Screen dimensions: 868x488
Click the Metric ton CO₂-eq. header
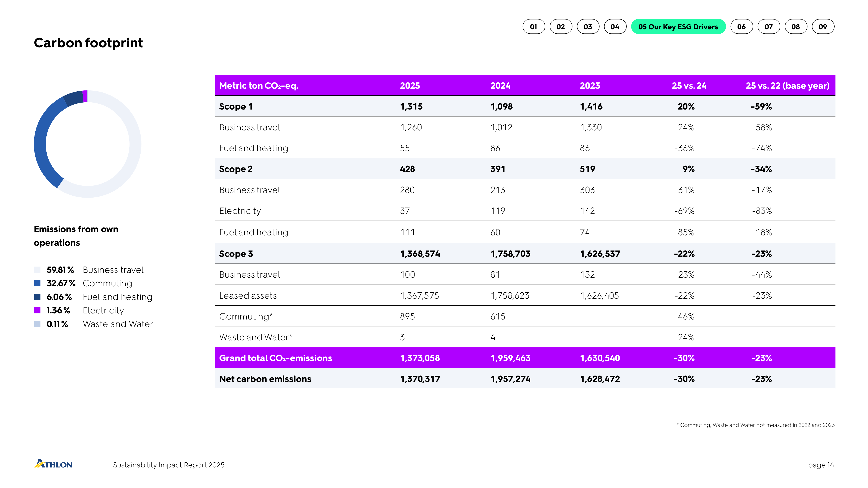click(x=258, y=85)
